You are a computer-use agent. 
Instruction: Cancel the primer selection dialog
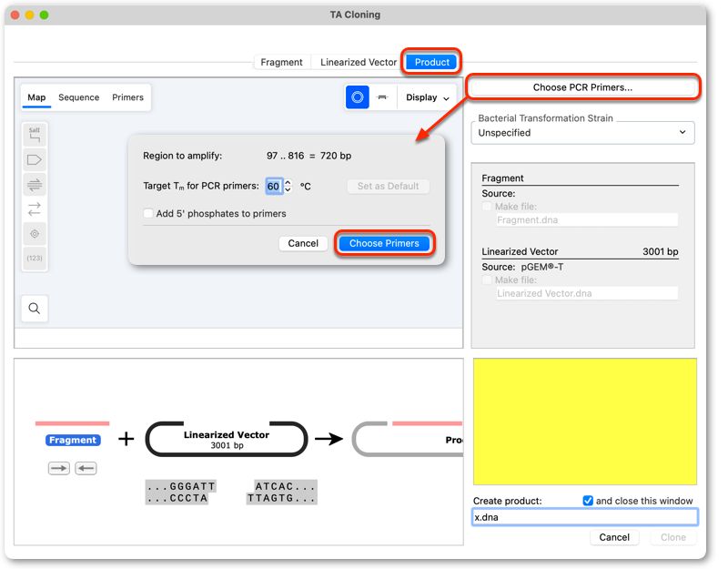(303, 243)
